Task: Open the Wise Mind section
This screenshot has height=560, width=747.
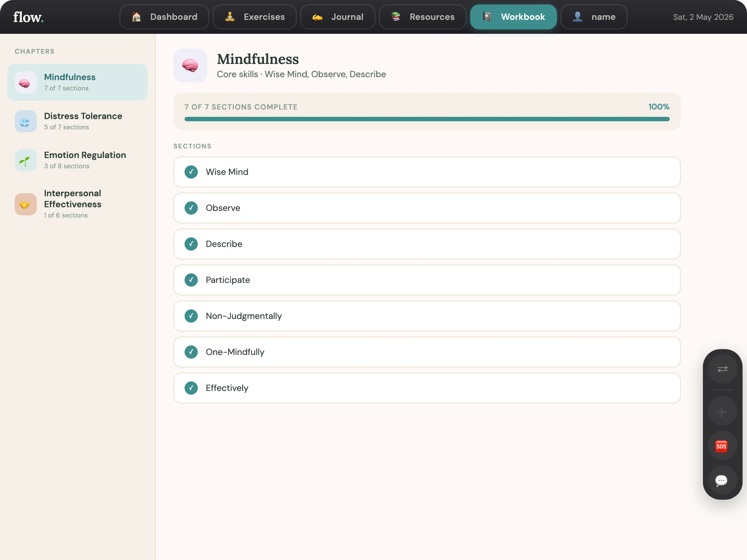Action: click(427, 172)
